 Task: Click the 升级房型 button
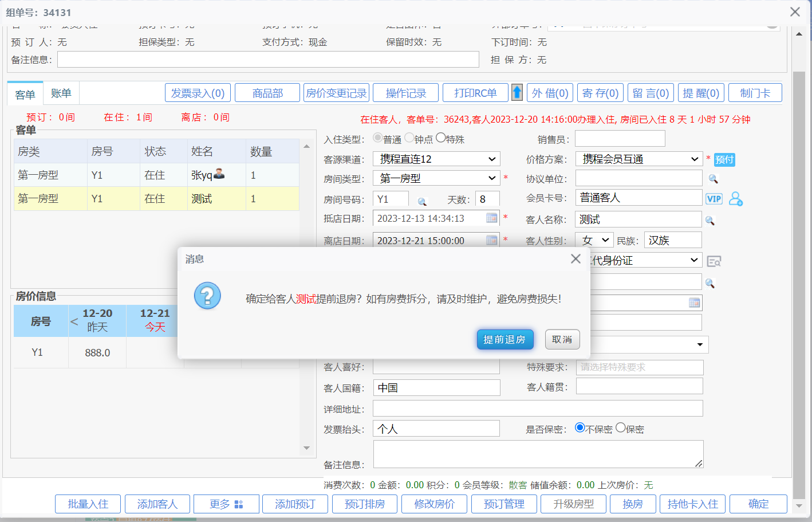(574, 504)
